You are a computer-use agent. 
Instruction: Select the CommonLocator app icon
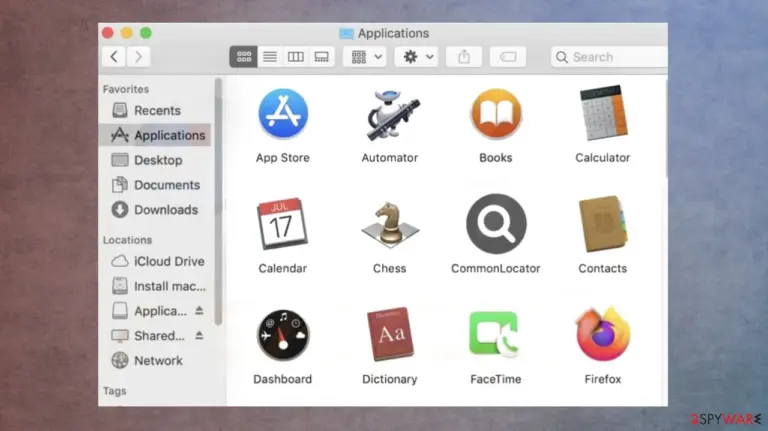[x=496, y=224]
